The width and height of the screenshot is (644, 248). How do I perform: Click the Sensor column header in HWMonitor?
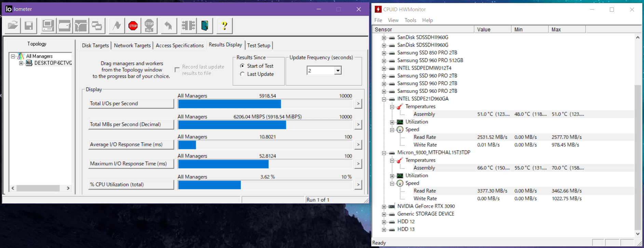[x=423, y=29]
